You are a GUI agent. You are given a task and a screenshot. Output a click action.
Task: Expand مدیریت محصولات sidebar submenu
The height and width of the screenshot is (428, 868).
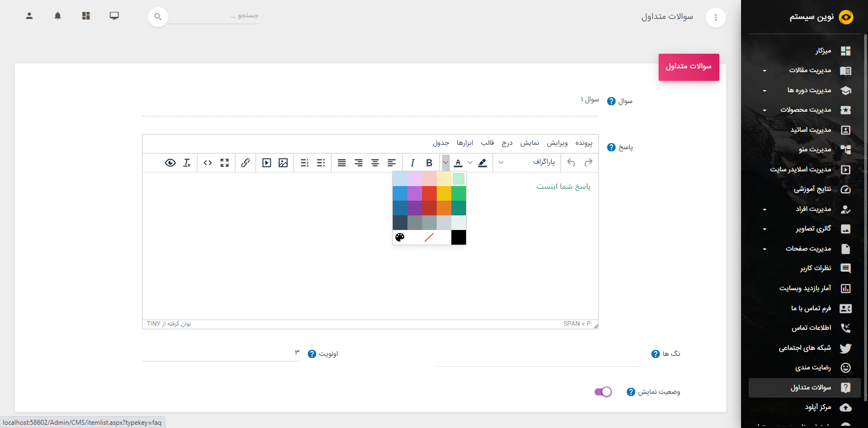point(764,110)
